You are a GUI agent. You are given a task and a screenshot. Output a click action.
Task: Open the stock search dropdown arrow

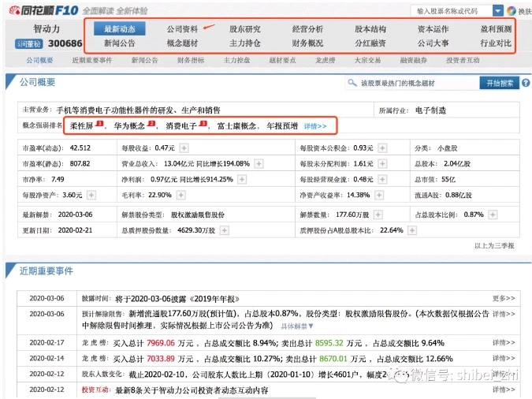[x=497, y=11]
